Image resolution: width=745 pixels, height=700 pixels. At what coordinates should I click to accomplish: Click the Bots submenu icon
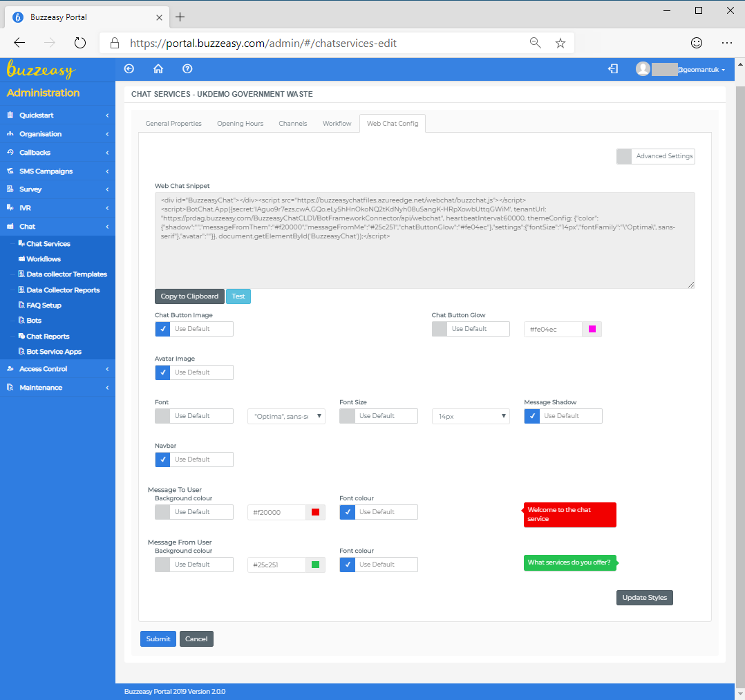(21, 321)
